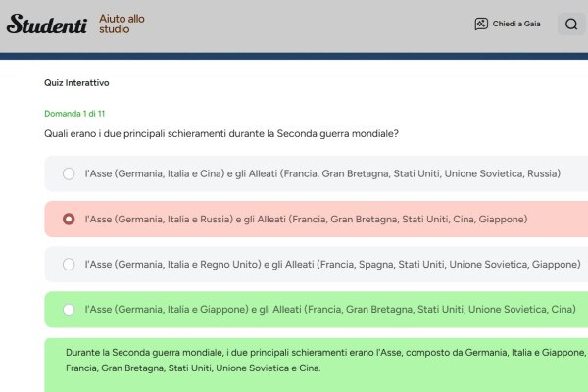Click the word "Aiuto" in the header
Viewport: 588px width, 392px height.
(113, 19)
